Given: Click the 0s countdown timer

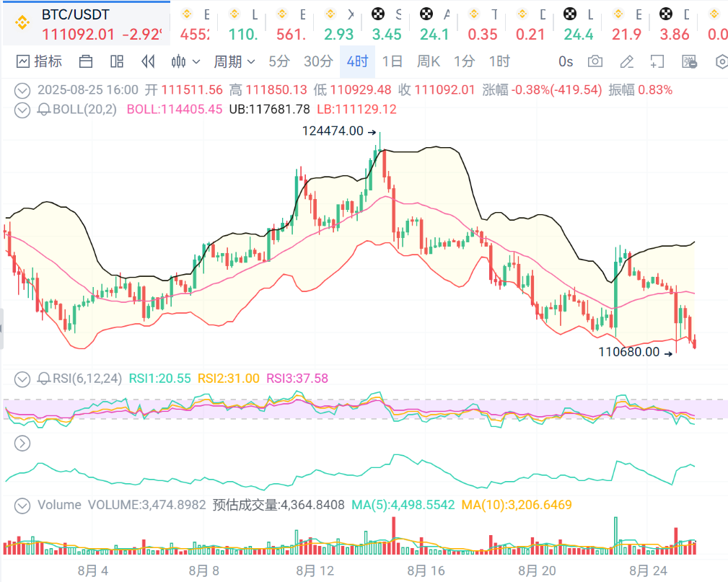Looking at the screenshot, I should 566,61.
